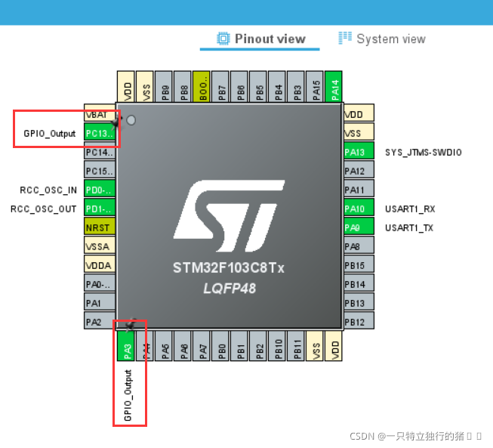Select the PB5 pin
The image size is (493, 448).
pyautogui.click(x=257, y=87)
